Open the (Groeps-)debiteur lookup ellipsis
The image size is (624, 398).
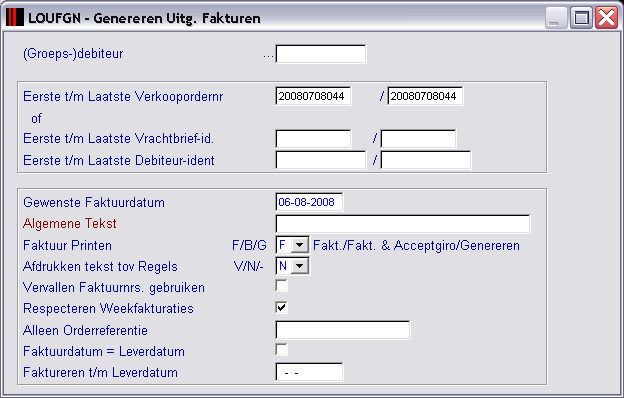coord(268,56)
